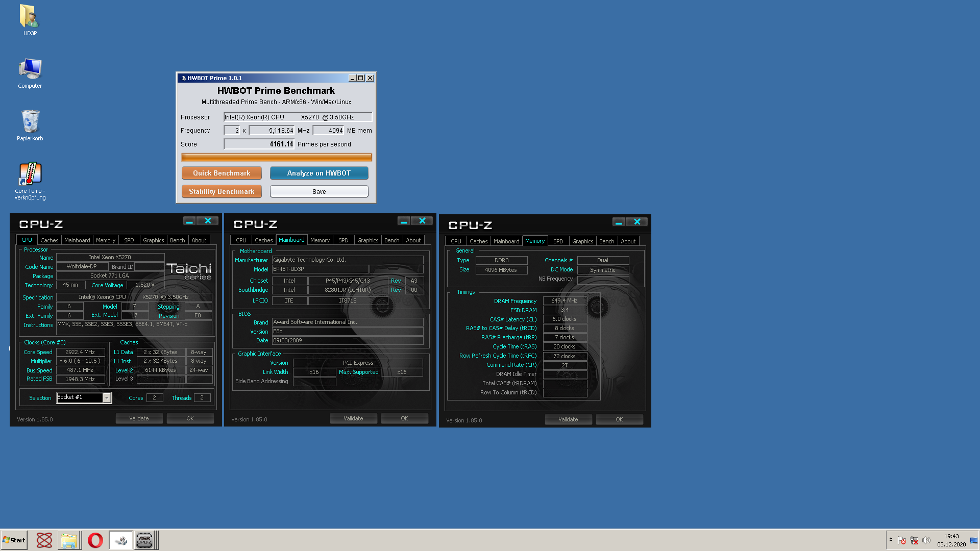
Task: Open the Action Center flag tray icon
Action: point(902,540)
